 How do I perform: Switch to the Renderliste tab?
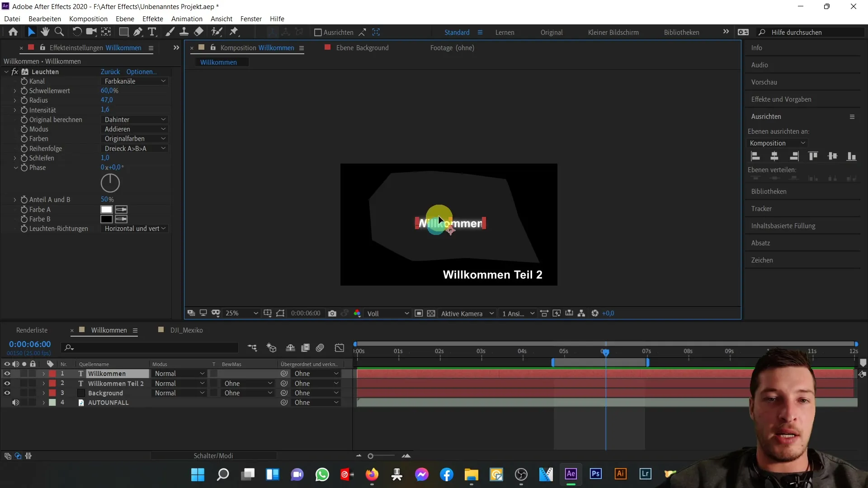(x=32, y=330)
